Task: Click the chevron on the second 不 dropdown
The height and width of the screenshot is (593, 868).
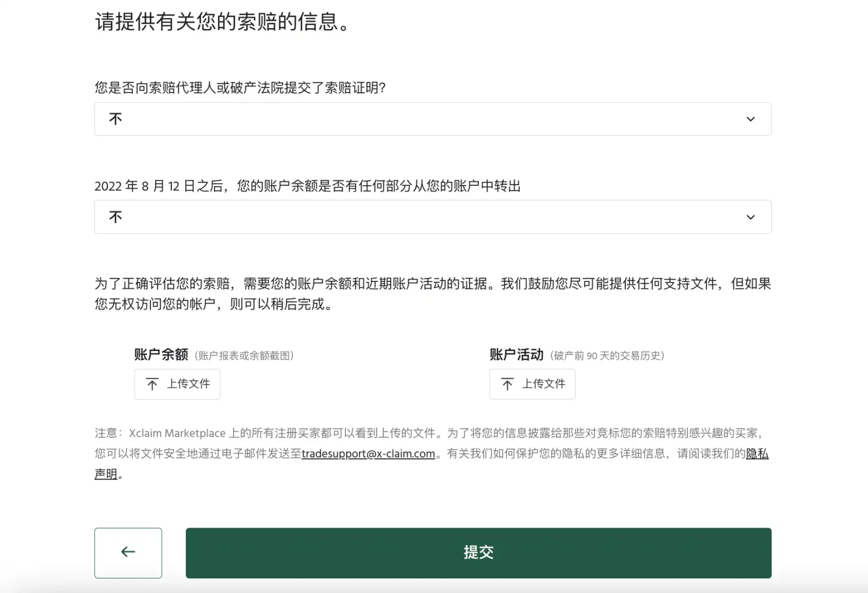Action: point(751,217)
